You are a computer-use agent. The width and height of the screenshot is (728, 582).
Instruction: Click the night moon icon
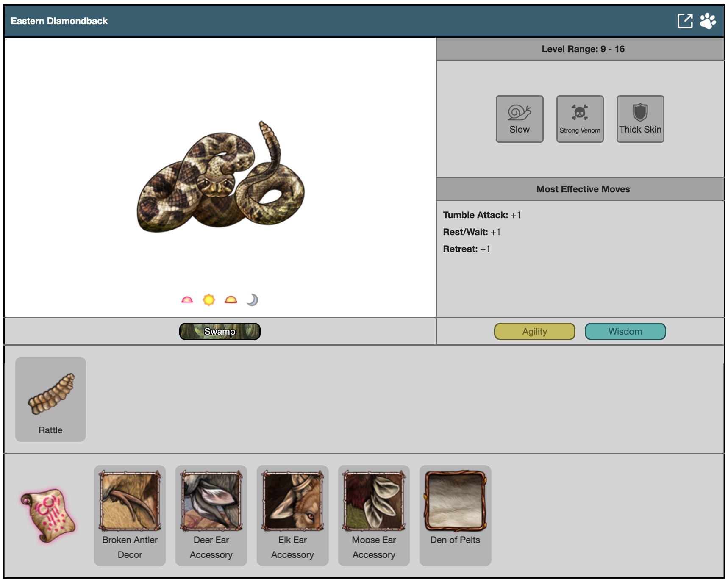[253, 300]
